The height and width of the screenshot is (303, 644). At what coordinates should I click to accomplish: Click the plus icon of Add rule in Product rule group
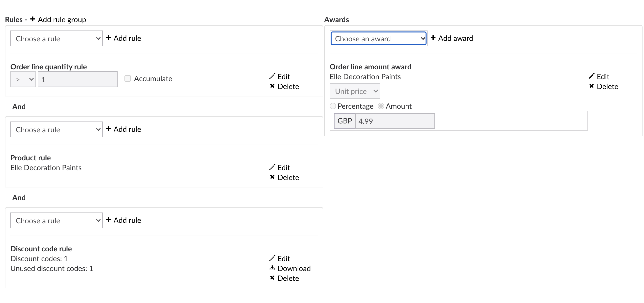(108, 129)
